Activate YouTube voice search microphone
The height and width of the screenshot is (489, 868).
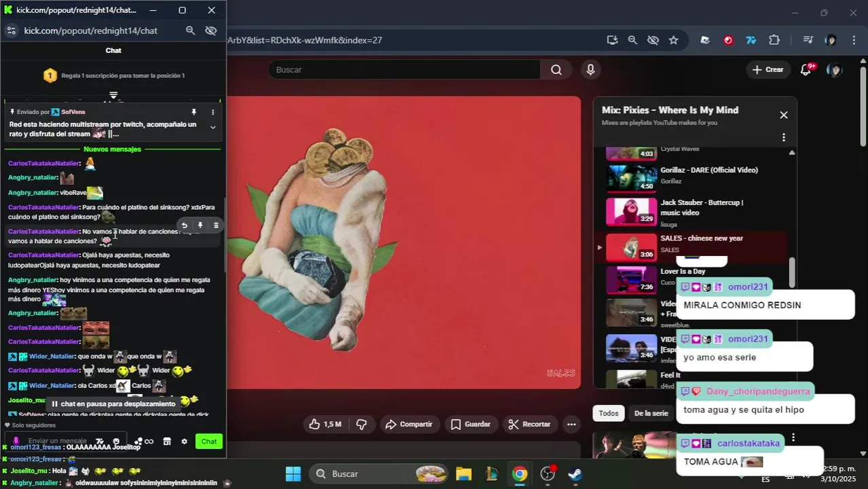(591, 69)
